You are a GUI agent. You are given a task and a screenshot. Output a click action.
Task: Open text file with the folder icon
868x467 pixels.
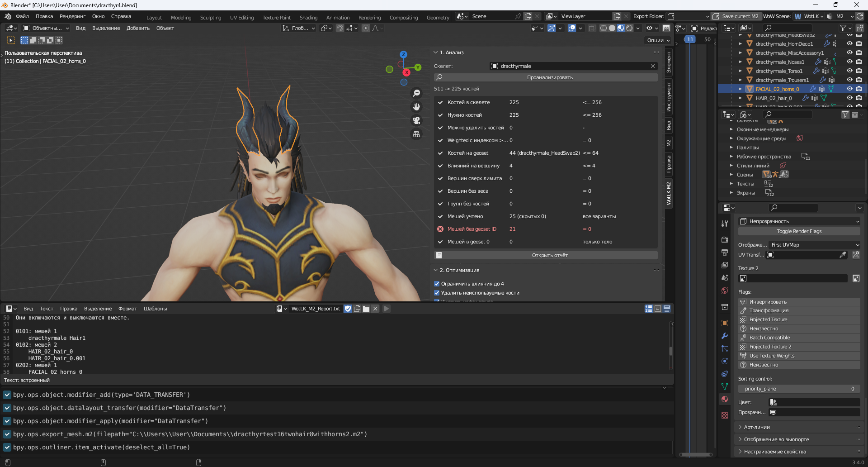366,309
